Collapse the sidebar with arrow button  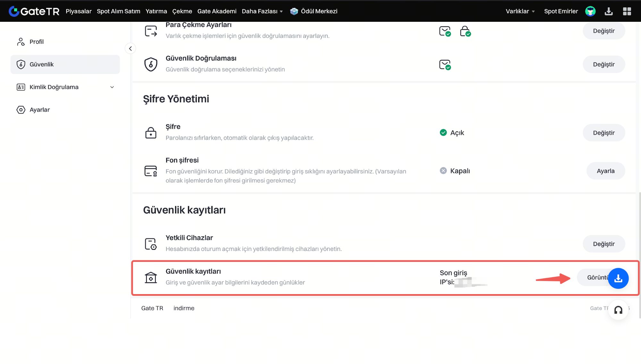130,49
